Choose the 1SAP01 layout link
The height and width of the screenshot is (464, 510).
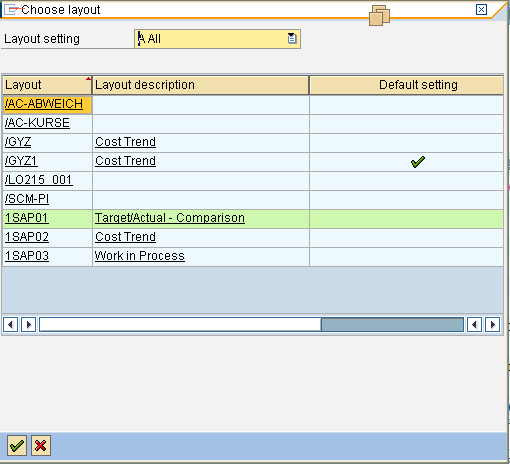point(27,218)
